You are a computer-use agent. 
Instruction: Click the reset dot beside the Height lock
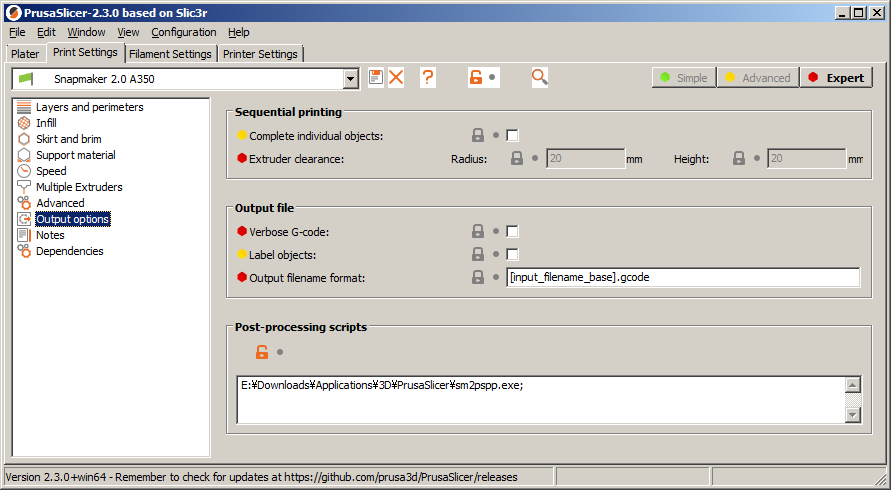757,159
